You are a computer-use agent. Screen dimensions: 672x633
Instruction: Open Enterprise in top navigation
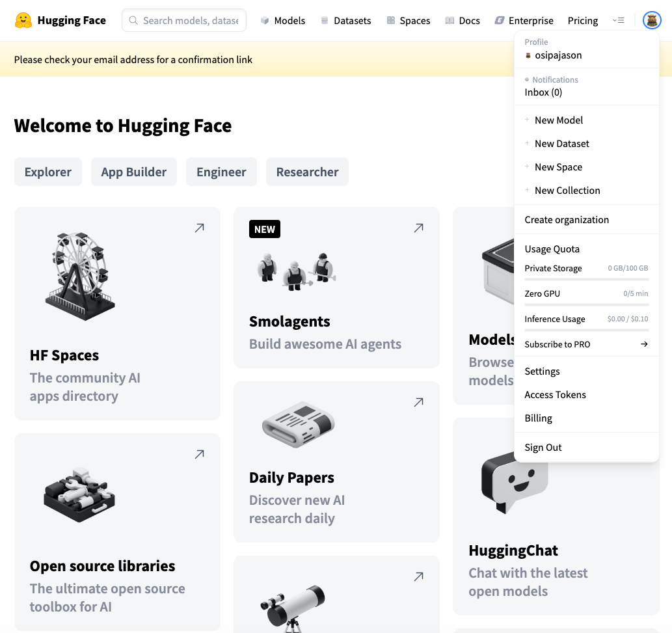pos(524,20)
